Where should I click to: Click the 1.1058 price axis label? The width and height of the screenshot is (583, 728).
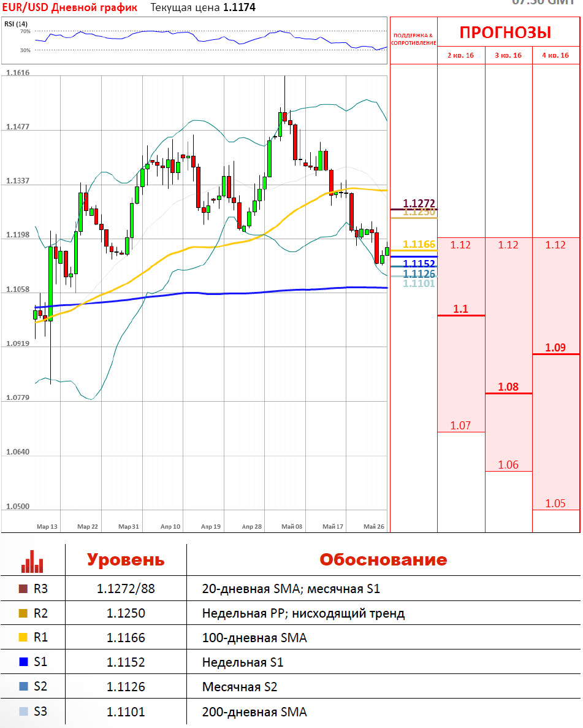click(18, 289)
